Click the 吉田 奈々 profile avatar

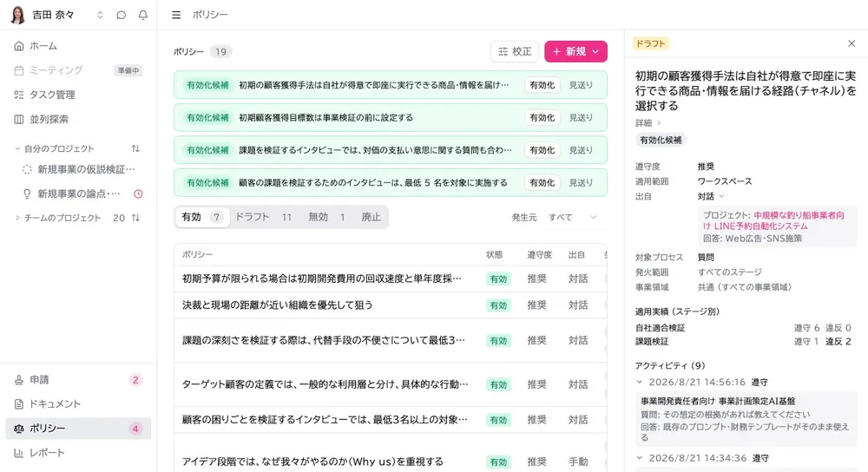click(x=17, y=15)
